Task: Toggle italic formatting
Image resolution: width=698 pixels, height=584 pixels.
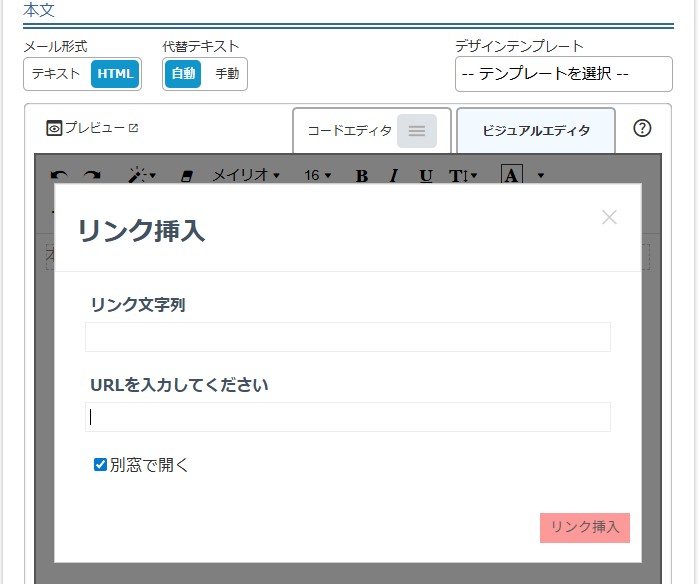Action: tap(394, 176)
